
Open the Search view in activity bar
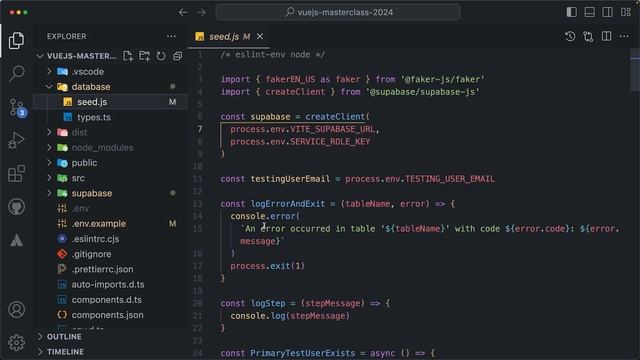(x=16, y=73)
